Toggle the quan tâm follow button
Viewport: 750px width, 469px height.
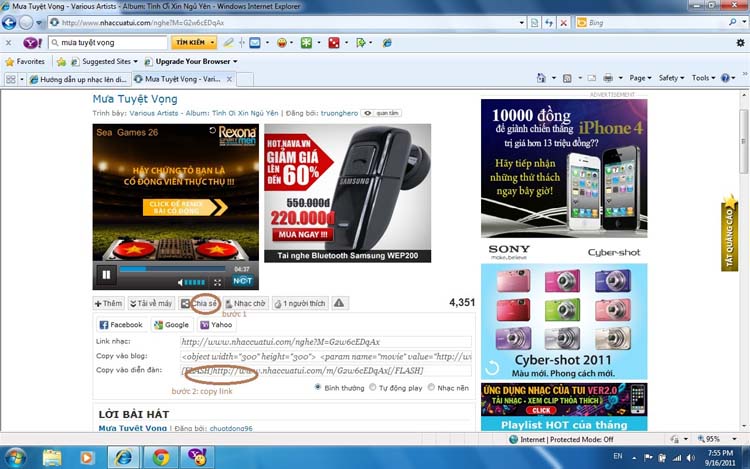pos(381,113)
